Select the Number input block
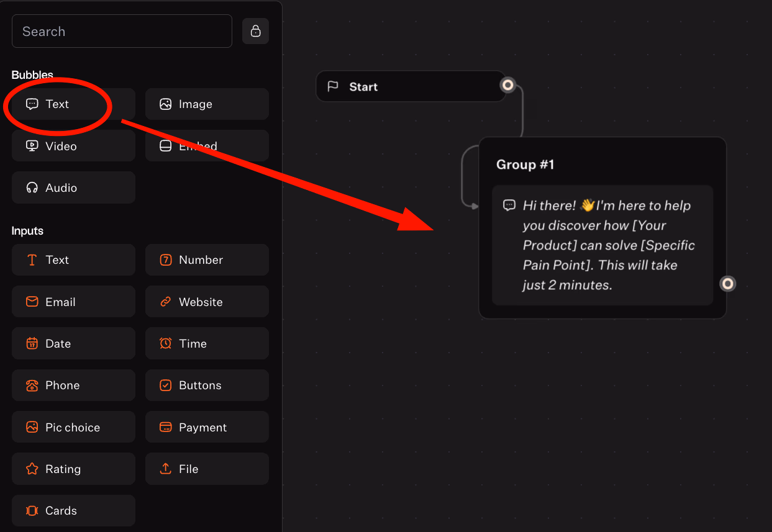 pyautogui.click(x=207, y=259)
